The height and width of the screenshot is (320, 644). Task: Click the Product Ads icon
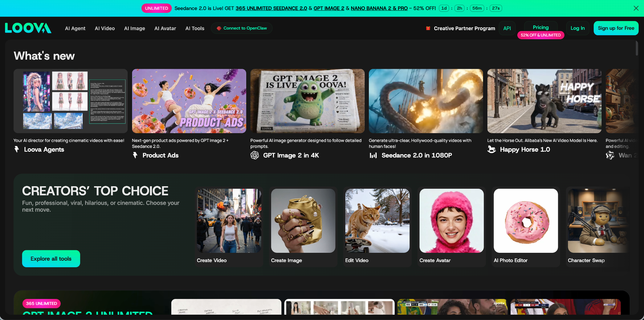[x=135, y=155]
